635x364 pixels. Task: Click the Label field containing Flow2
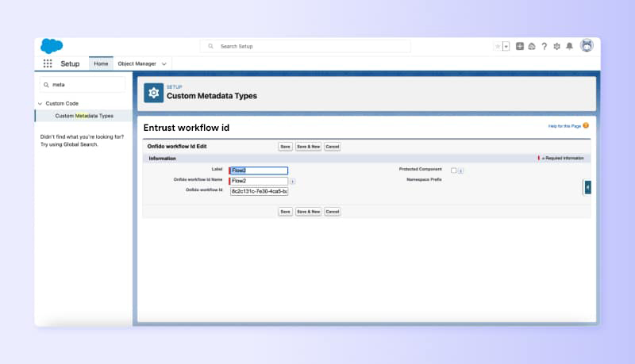coord(259,171)
